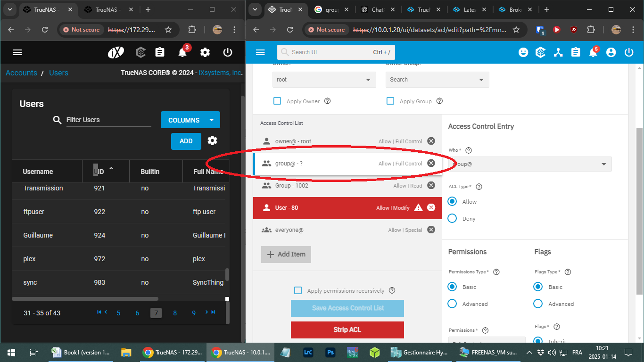Viewport: 644px width, 362px height.
Task: Open settings gear in CORE header
Action: click(x=205, y=52)
